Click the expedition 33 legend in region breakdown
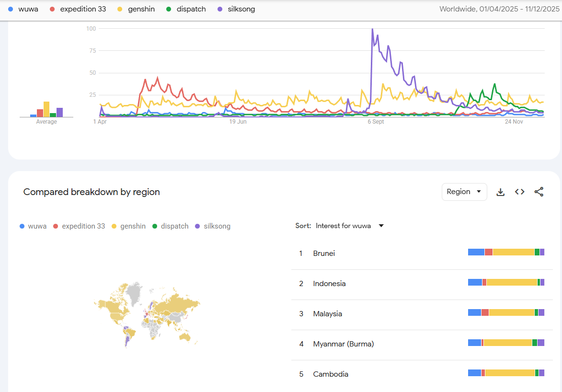 pos(79,226)
